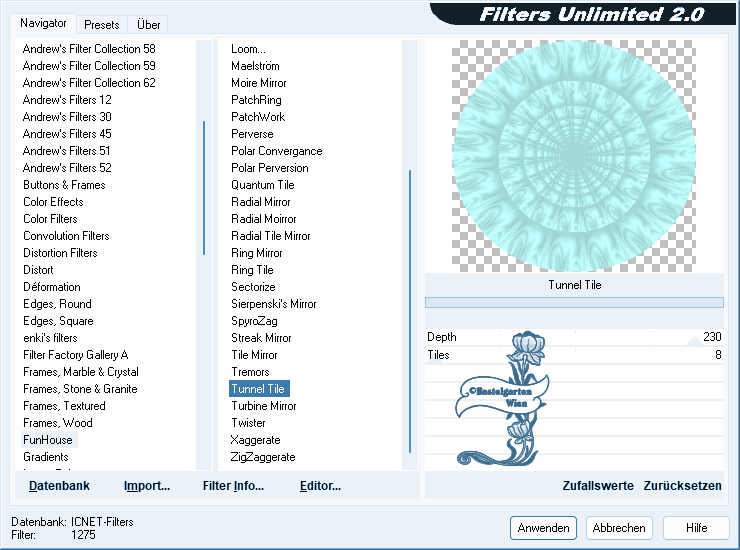
Task: Click the Anwenden button
Action: pos(543,528)
